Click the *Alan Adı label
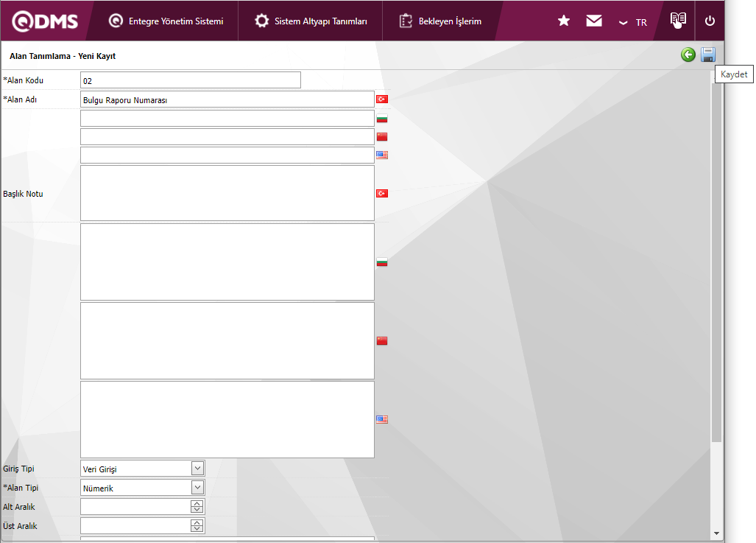This screenshot has width=756, height=543. (20, 99)
